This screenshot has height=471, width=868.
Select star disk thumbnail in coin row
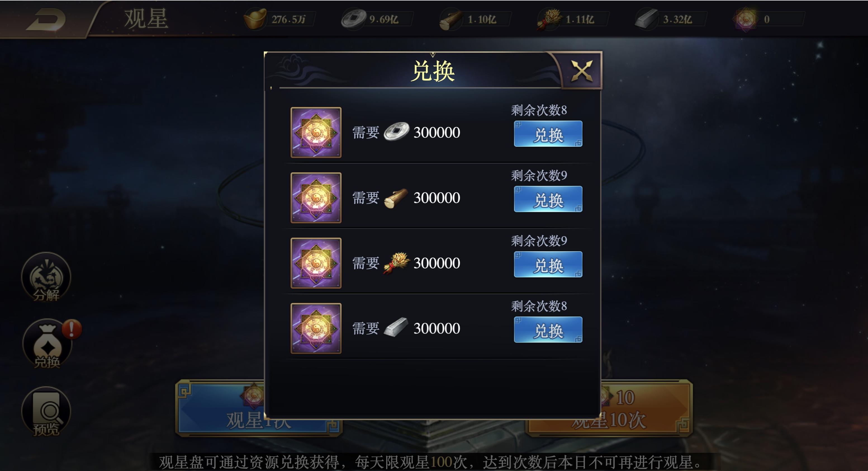coord(316,133)
